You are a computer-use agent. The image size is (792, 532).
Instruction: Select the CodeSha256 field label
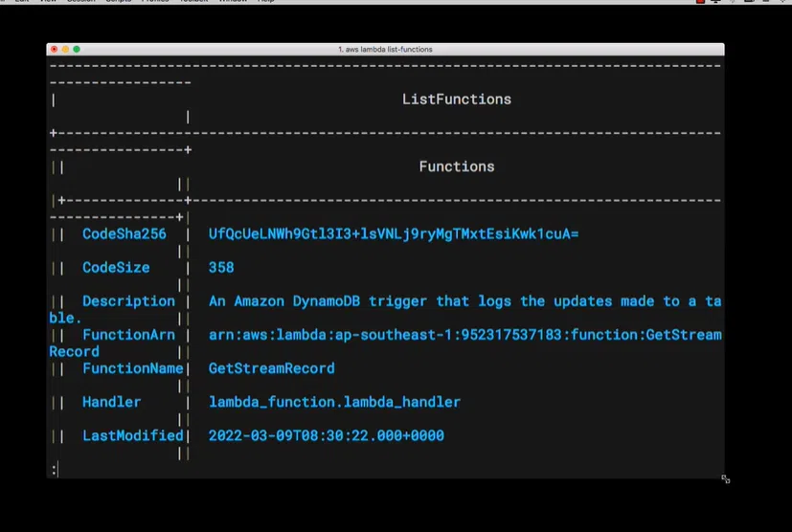pos(124,233)
